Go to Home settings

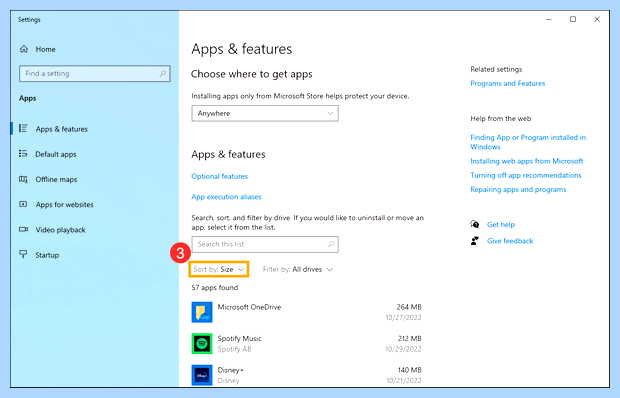coord(45,49)
